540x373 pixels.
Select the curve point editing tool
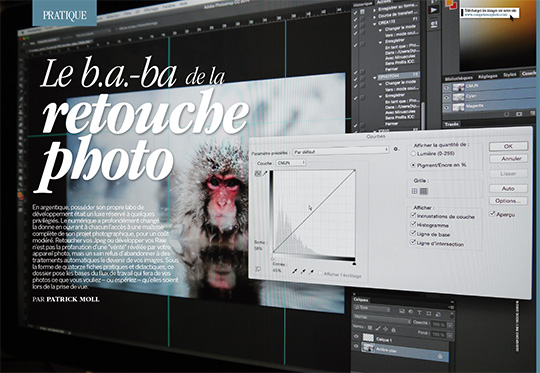coord(258,173)
